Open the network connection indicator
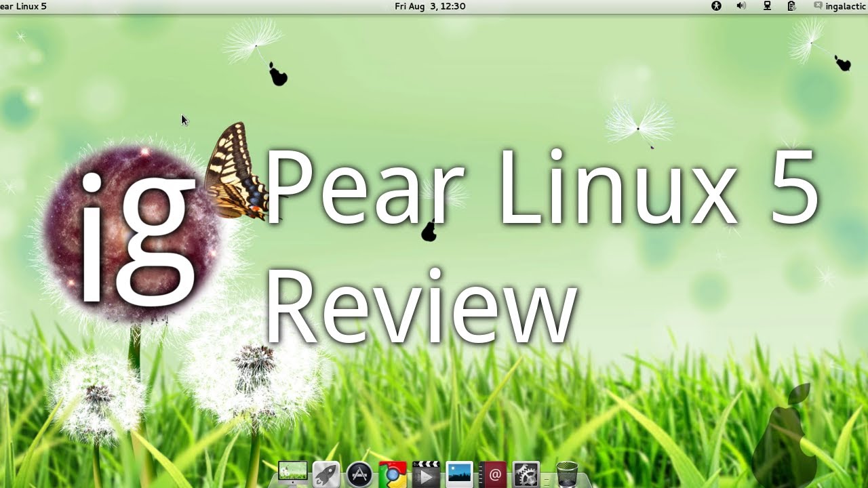Image resolution: width=868 pixels, height=488 pixels. pyautogui.click(x=767, y=6)
